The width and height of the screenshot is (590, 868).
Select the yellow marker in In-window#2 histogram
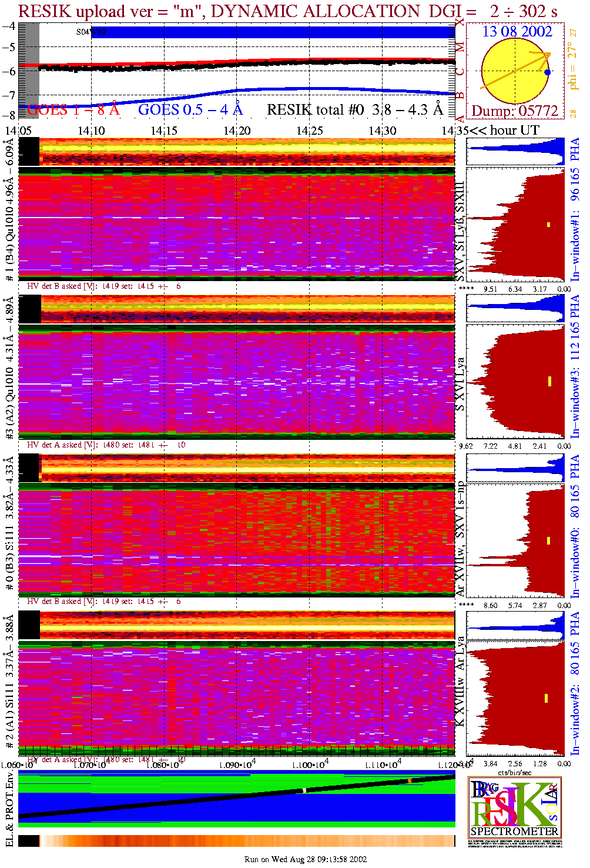(546, 698)
